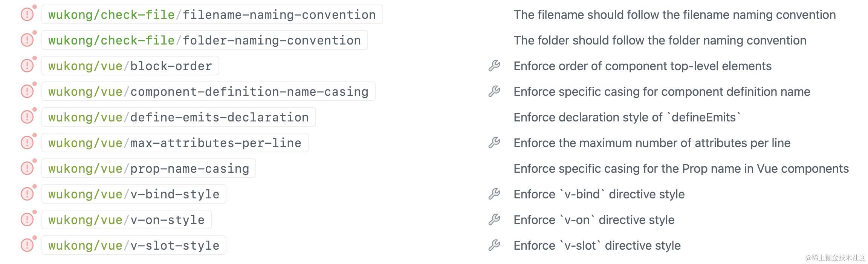Screen dimensions: 868x264
Task: Visit the wukong/vue/v-bind-style rule link
Action: coord(134,194)
